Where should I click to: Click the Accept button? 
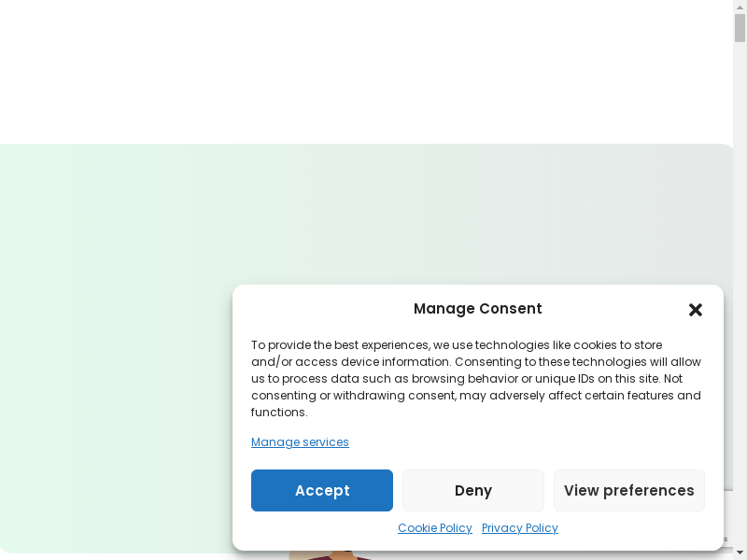tap(322, 491)
